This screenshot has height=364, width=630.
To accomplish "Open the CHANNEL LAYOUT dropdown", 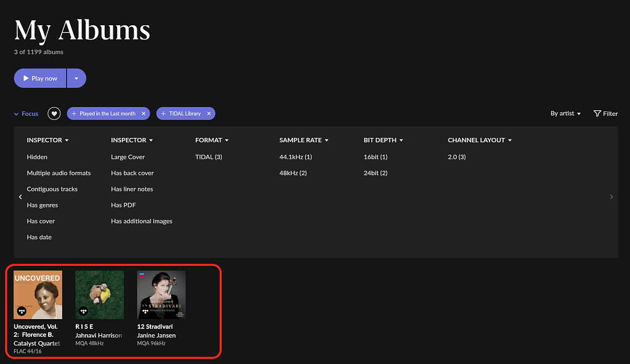I will click(x=480, y=140).
